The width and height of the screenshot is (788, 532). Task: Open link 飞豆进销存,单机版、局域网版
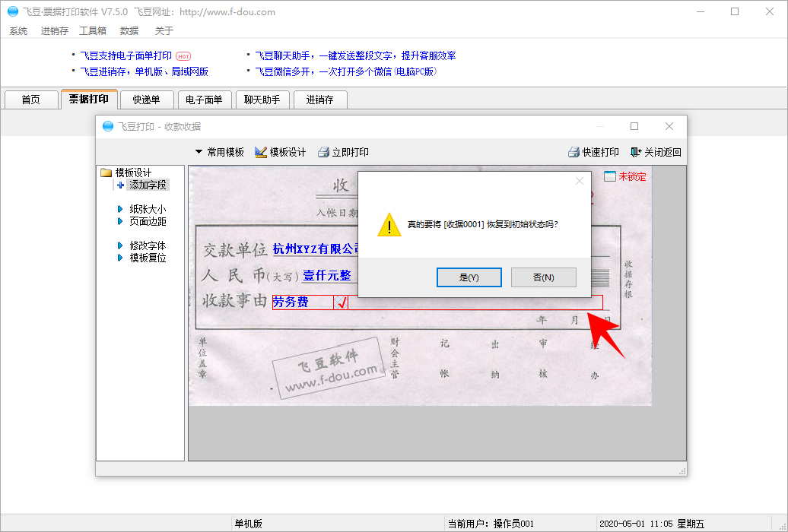pos(145,71)
